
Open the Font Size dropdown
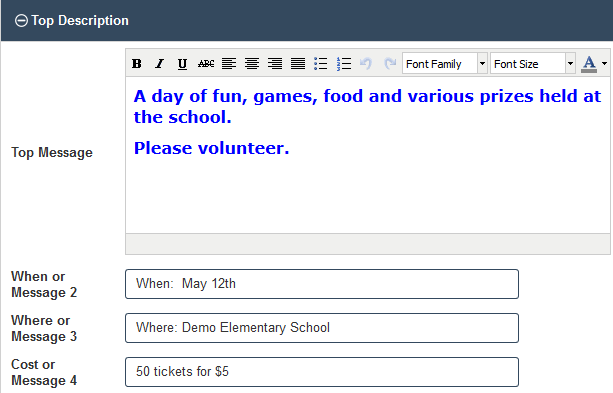click(533, 63)
